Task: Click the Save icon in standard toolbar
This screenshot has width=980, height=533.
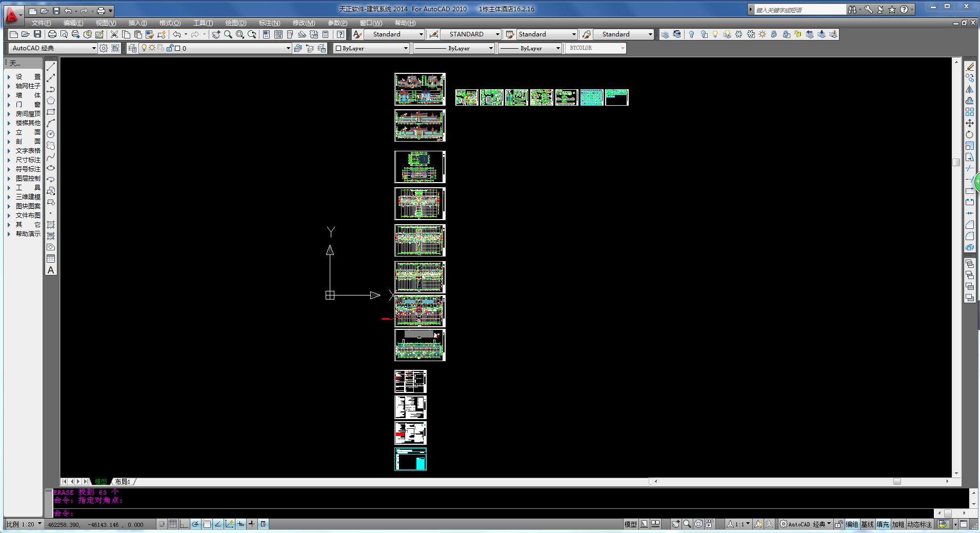Action: (x=37, y=34)
